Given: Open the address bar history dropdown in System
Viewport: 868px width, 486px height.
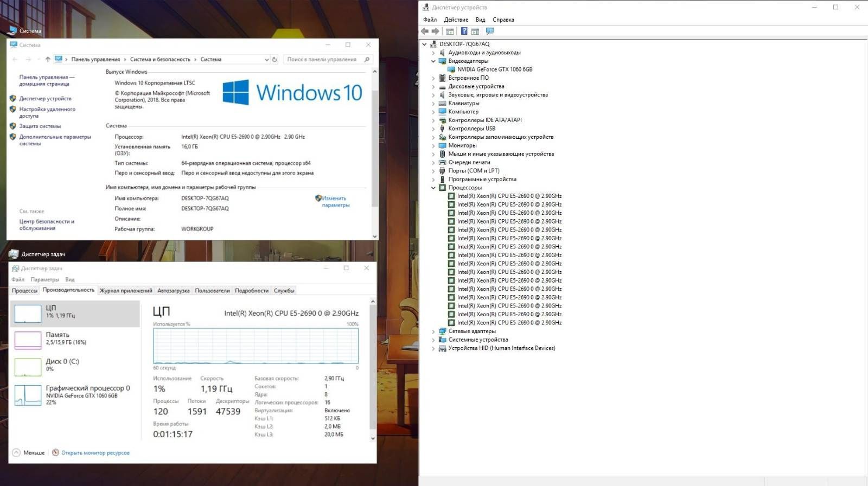Looking at the screenshot, I should (x=266, y=60).
